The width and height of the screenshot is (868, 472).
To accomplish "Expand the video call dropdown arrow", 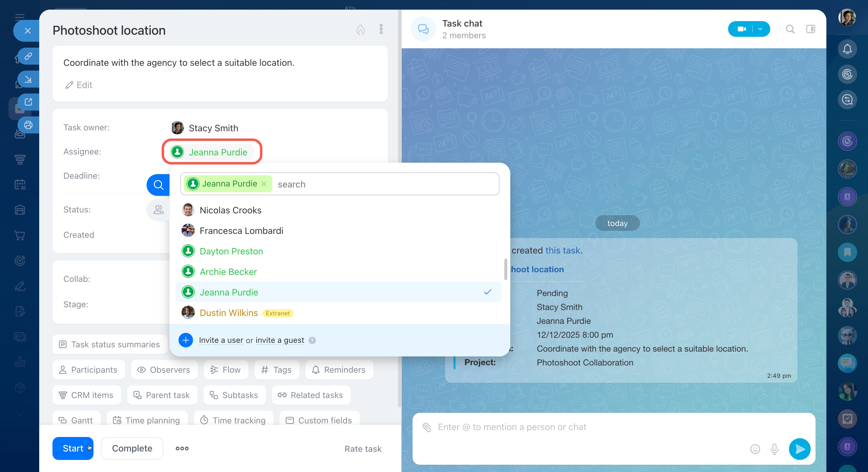I will (x=760, y=29).
